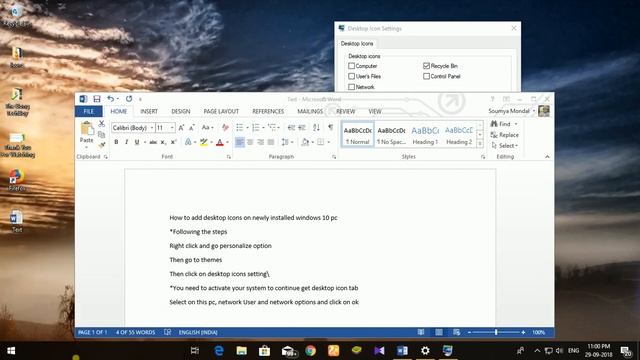This screenshot has width=640, height=360.
Task: Tick the Network checkbox
Action: pyautogui.click(x=351, y=87)
